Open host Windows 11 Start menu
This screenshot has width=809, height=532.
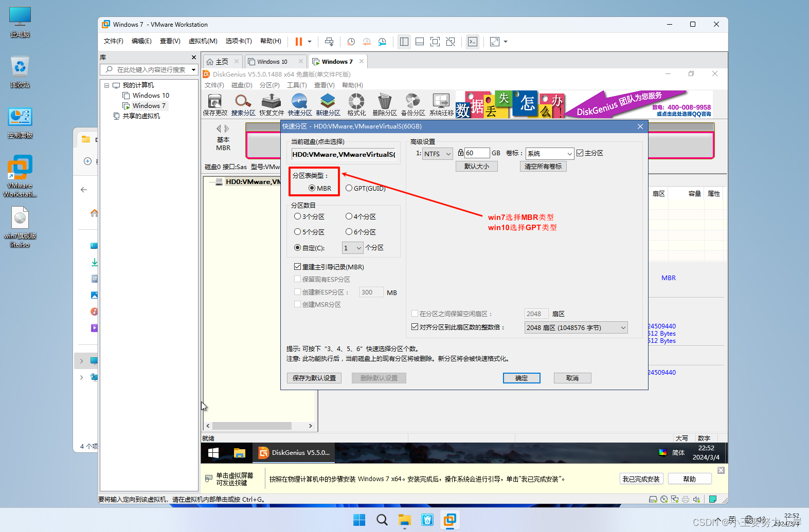359,520
